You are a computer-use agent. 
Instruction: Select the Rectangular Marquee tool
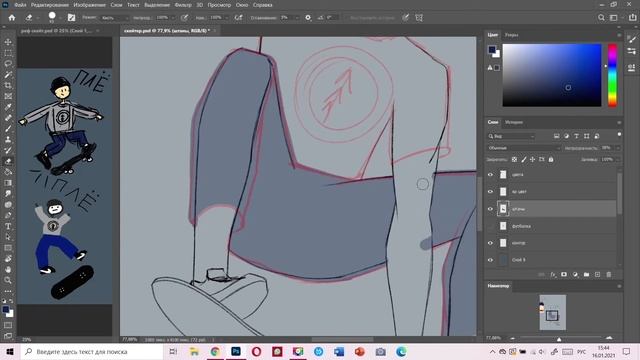pyautogui.click(x=8, y=53)
